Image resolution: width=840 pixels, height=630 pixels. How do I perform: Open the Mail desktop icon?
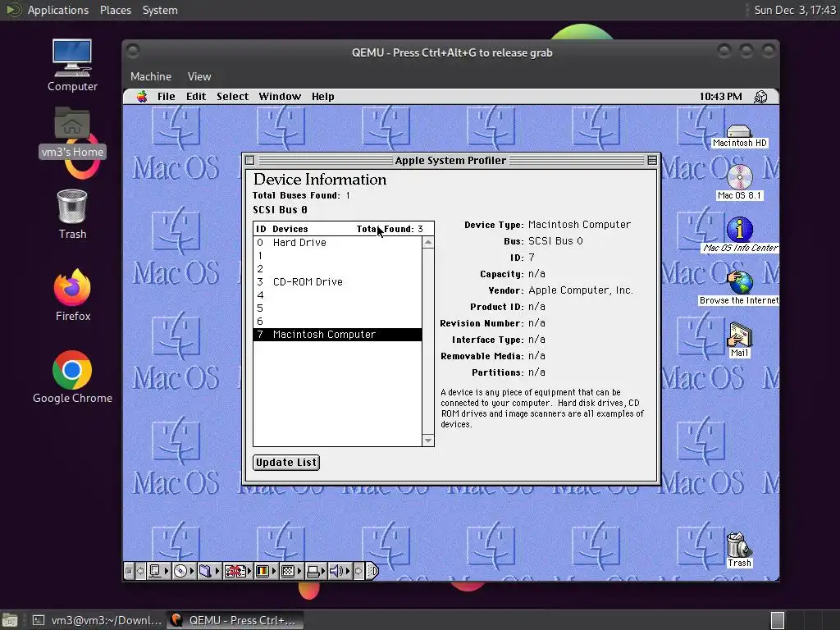[x=740, y=339]
